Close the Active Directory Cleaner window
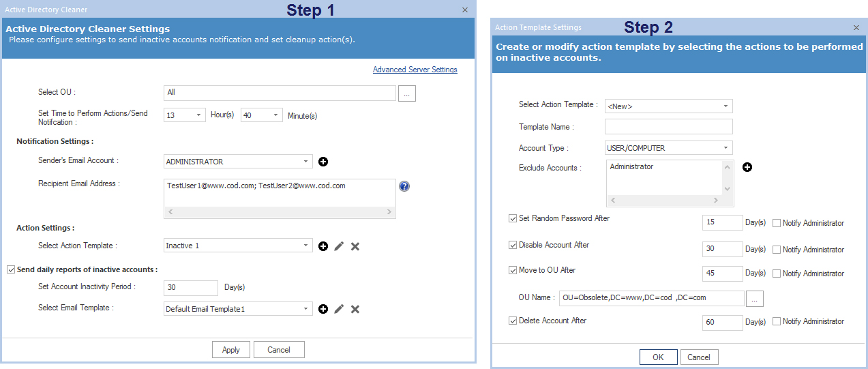 (465, 10)
